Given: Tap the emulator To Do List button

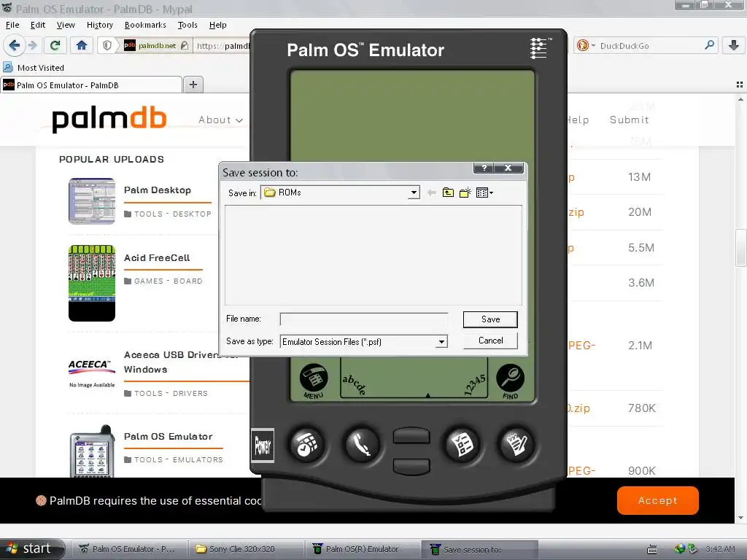Looking at the screenshot, I should coord(462,445).
